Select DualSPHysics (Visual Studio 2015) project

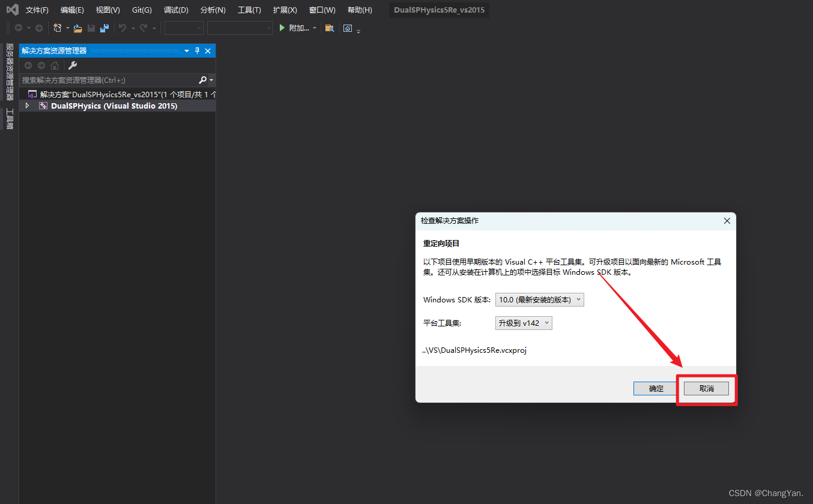coord(114,106)
